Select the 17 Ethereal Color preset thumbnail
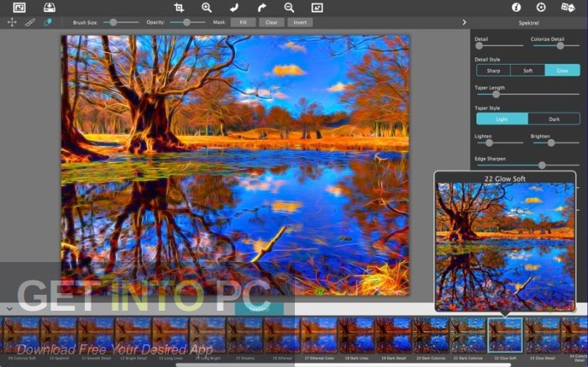This screenshot has width=588, height=367. [318, 335]
